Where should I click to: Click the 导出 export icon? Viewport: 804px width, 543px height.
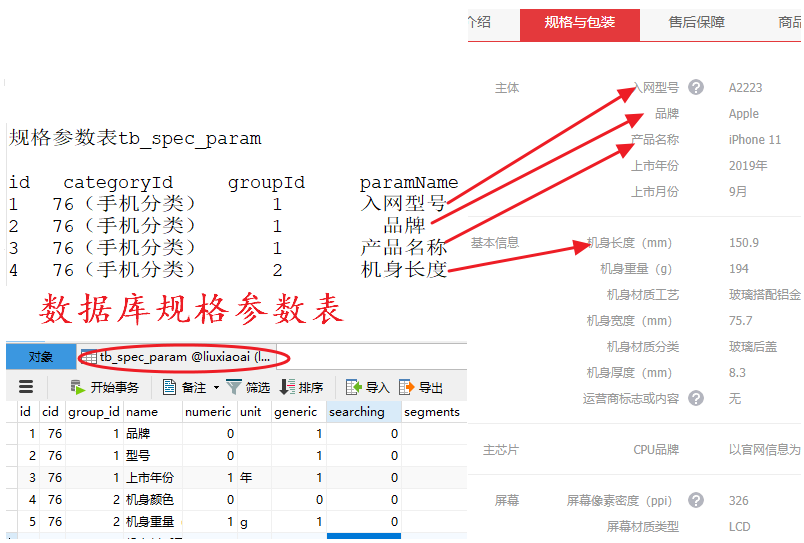407,387
